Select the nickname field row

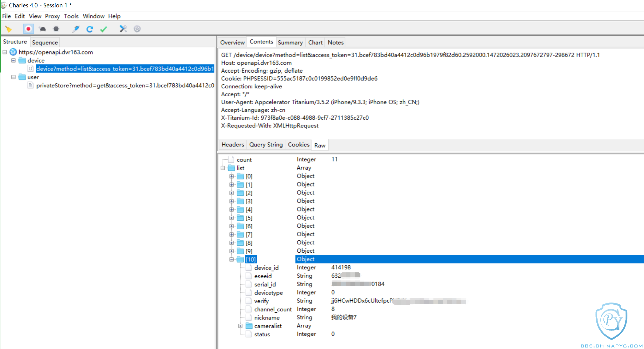pyautogui.click(x=430, y=318)
